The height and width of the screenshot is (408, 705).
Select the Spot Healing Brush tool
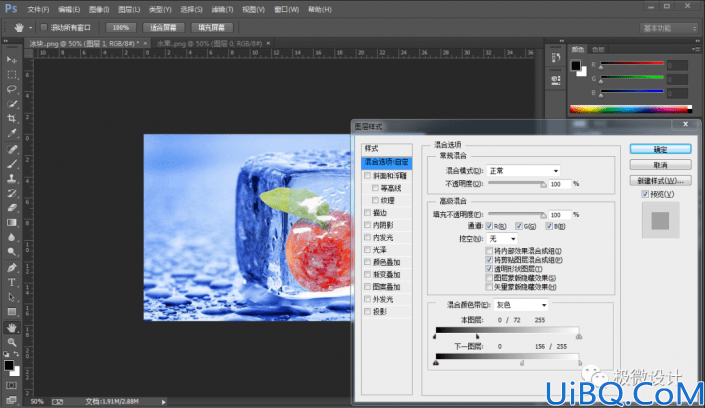pos(12,149)
